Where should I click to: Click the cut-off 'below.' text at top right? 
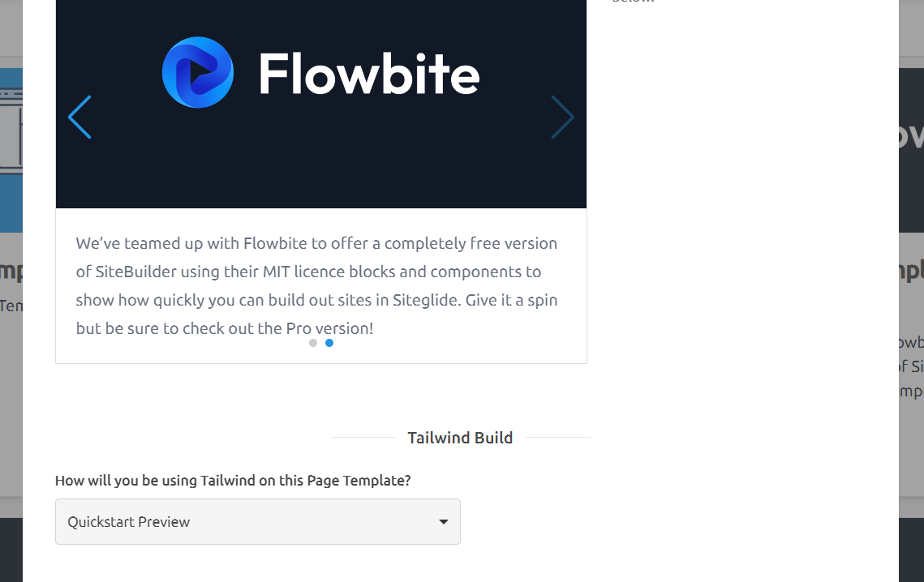point(633,2)
